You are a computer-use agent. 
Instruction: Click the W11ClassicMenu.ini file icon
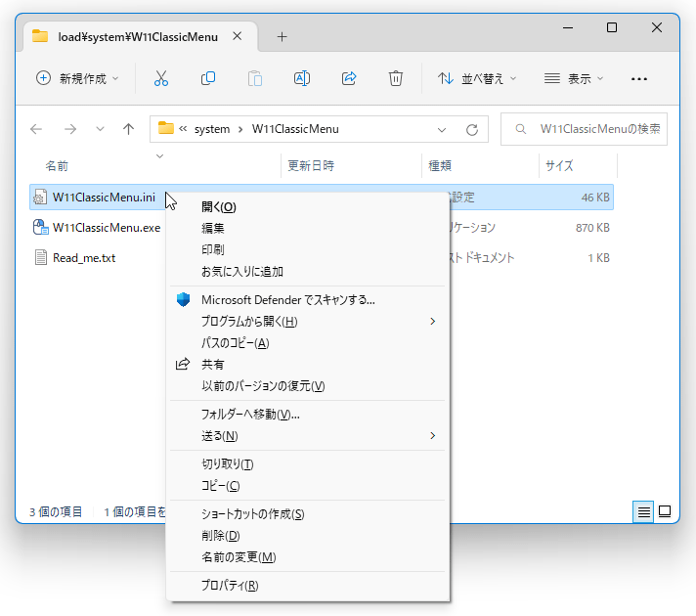(40, 198)
